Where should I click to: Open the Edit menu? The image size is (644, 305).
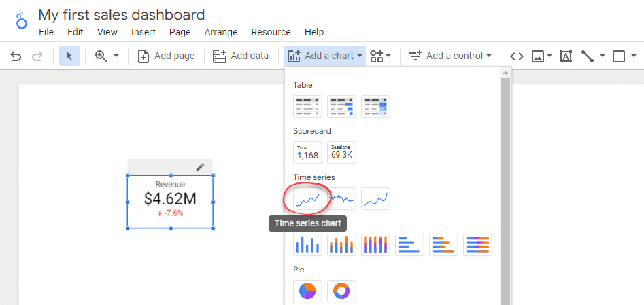(x=75, y=32)
